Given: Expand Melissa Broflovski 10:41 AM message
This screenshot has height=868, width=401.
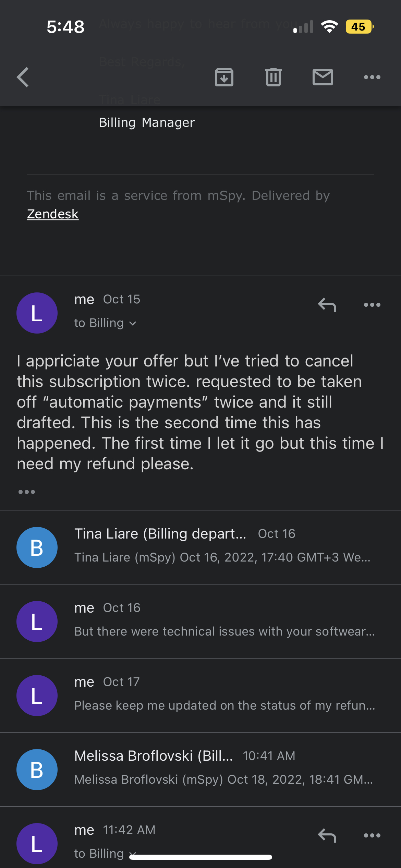Looking at the screenshot, I should click(x=200, y=769).
